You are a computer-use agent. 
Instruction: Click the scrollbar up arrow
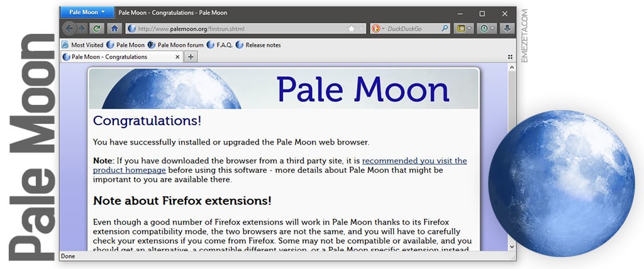point(512,67)
